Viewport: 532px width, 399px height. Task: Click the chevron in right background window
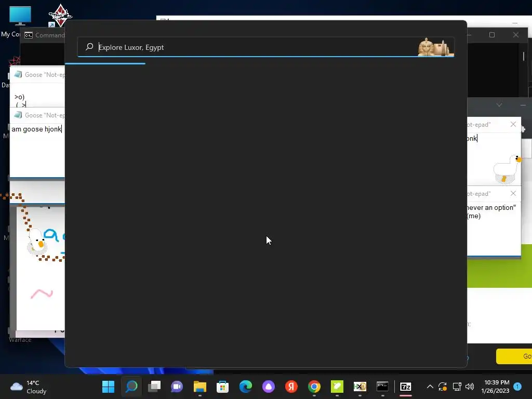499,105
